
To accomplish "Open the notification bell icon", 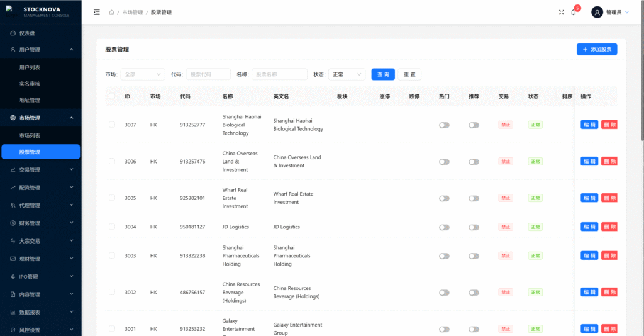I will [x=574, y=13].
